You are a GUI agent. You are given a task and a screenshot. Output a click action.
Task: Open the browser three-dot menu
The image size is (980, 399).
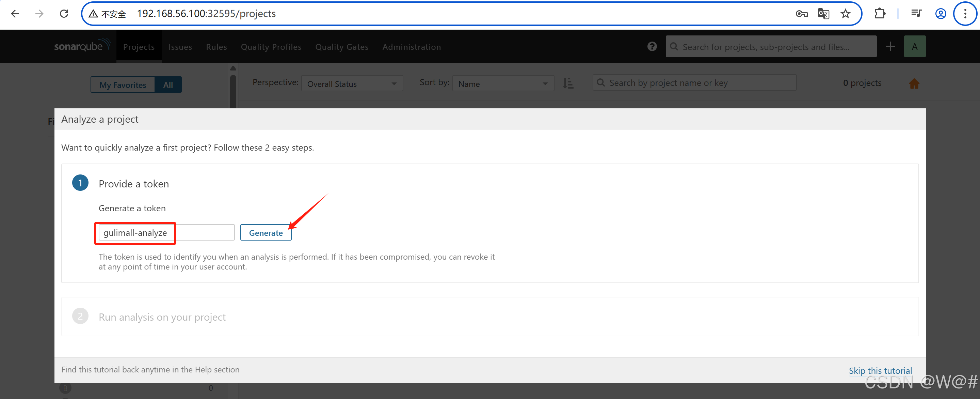[965, 14]
